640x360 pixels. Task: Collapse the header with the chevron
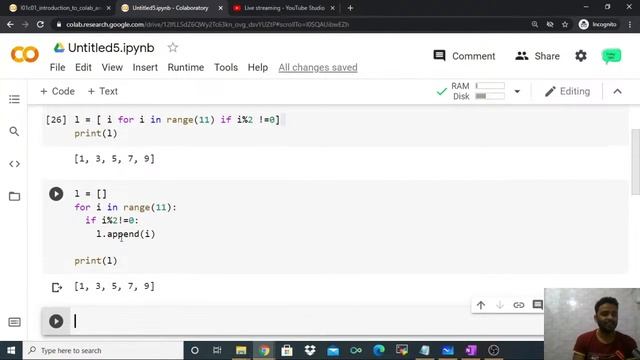tap(618, 91)
